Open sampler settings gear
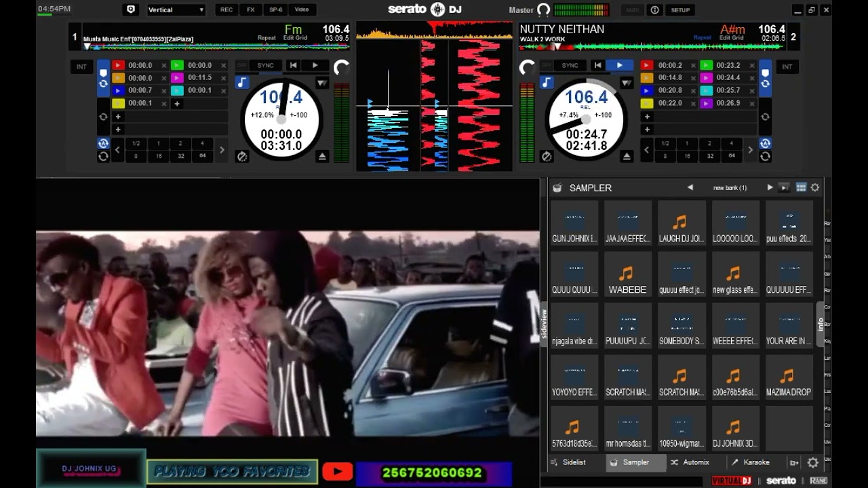Image resolution: width=868 pixels, height=488 pixels. click(x=815, y=188)
